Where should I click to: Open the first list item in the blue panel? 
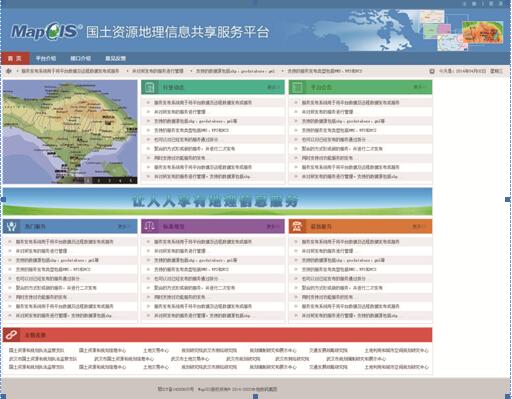[65, 242]
